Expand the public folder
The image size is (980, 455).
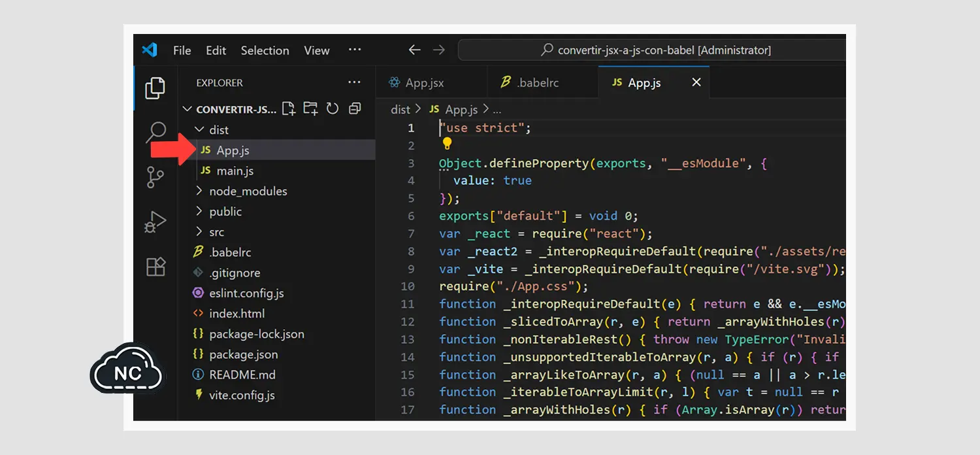coord(225,211)
